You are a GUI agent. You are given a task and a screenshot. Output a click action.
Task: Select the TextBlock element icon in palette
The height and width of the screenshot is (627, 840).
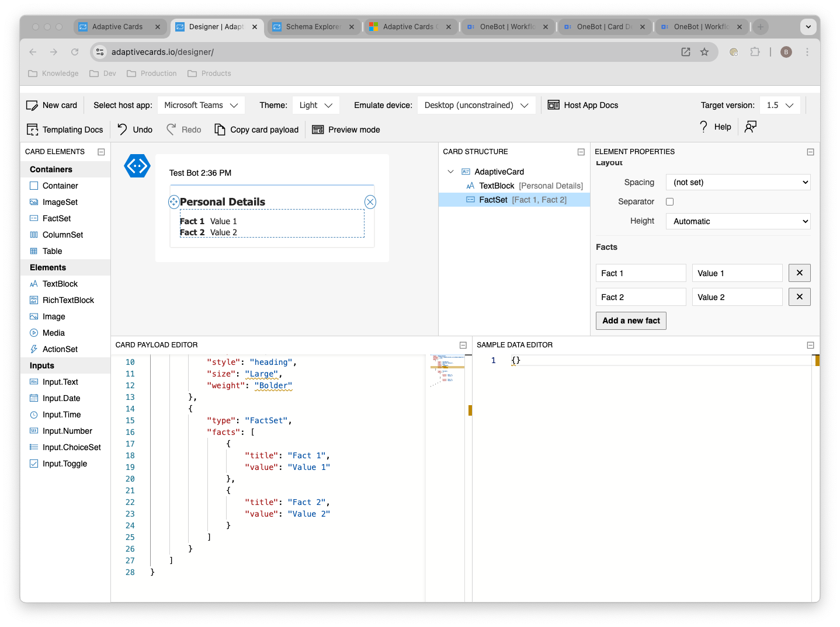point(34,284)
